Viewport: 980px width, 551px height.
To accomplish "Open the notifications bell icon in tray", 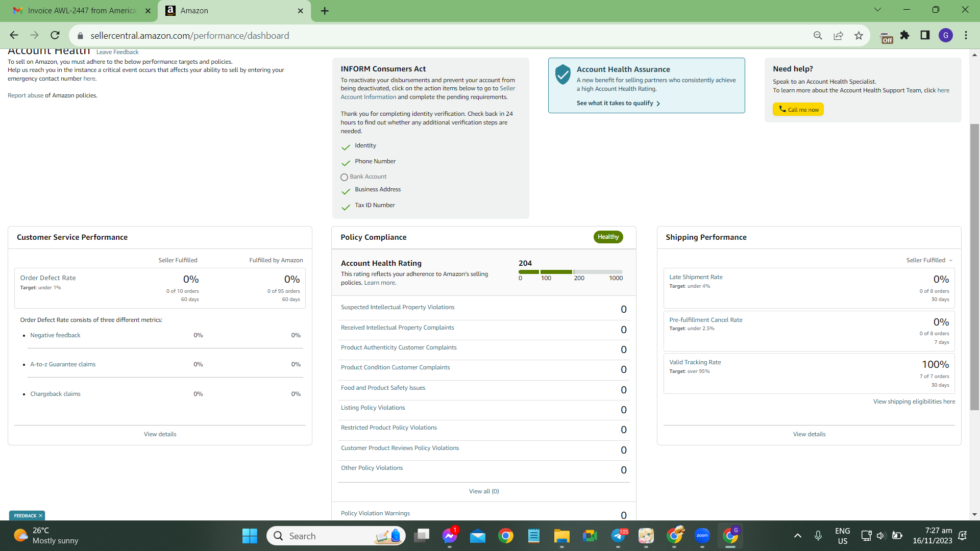I will (963, 536).
